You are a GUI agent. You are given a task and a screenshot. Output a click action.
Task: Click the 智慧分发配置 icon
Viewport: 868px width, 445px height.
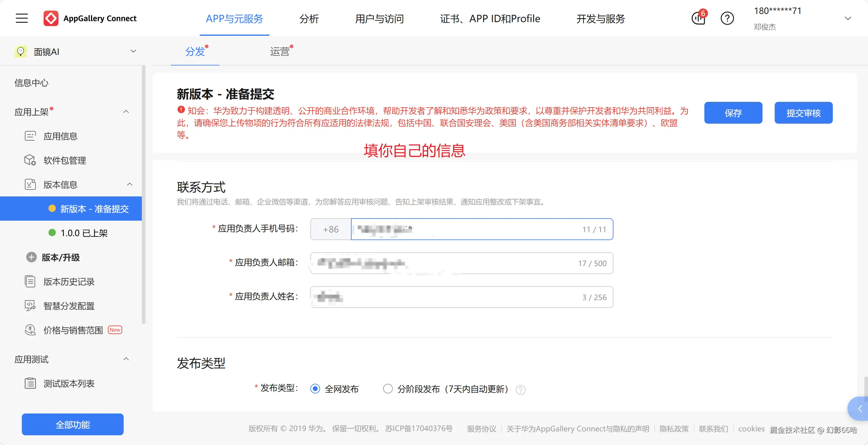point(30,306)
